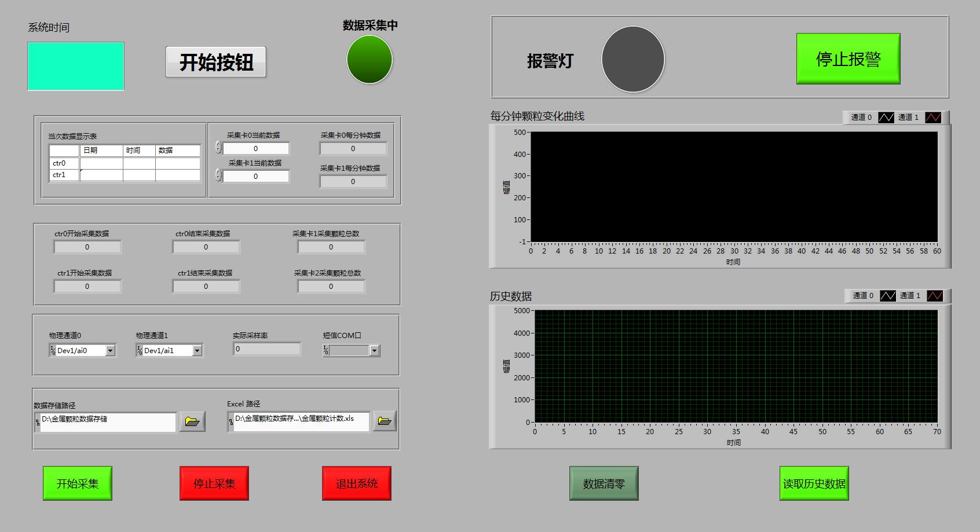Toggle the 停止报警 button
This screenshot has width=980, height=532.
tap(848, 58)
